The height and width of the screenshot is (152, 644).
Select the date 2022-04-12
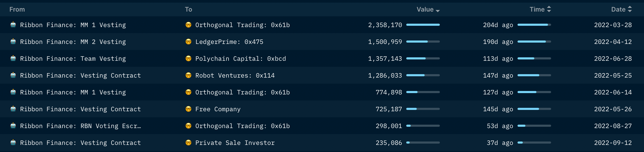(x=613, y=42)
